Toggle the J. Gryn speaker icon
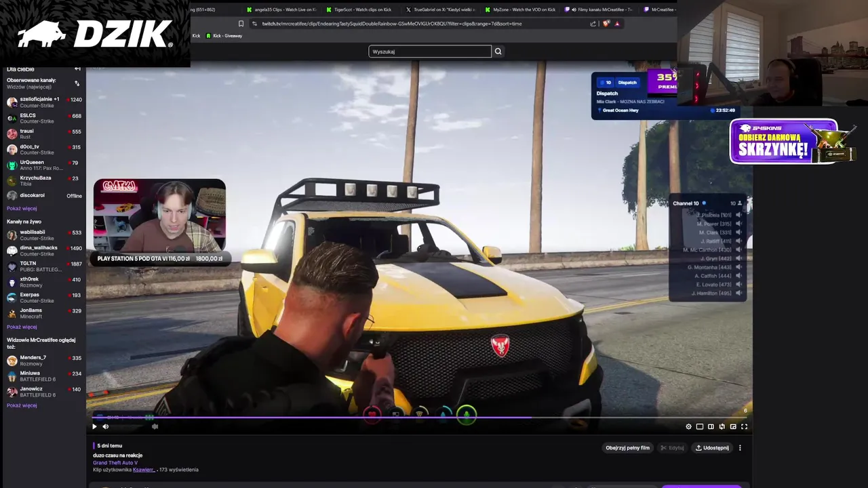Image resolution: width=868 pixels, height=488 pixels. (x=738, y=258)
